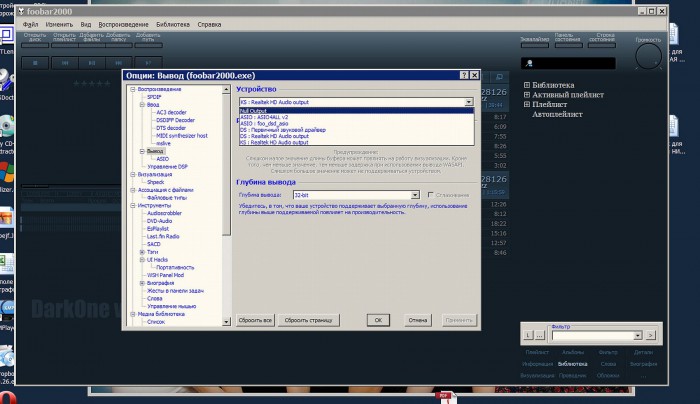Viewport: 700px width, 404px height.
Task: Click the Громкость volume knob
Action: point(648,56)
